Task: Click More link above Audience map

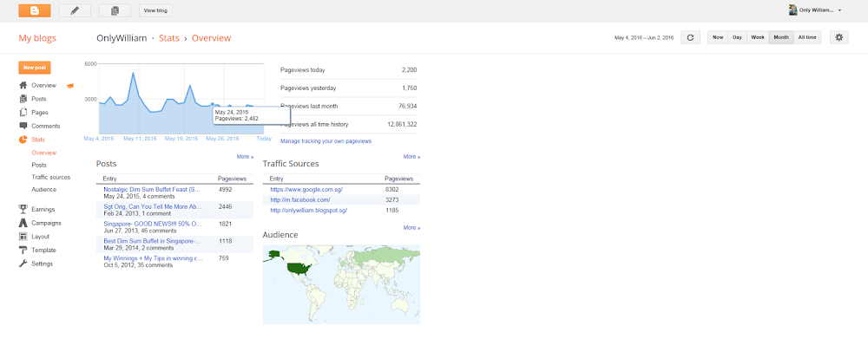Action: [x=411, y=228]
